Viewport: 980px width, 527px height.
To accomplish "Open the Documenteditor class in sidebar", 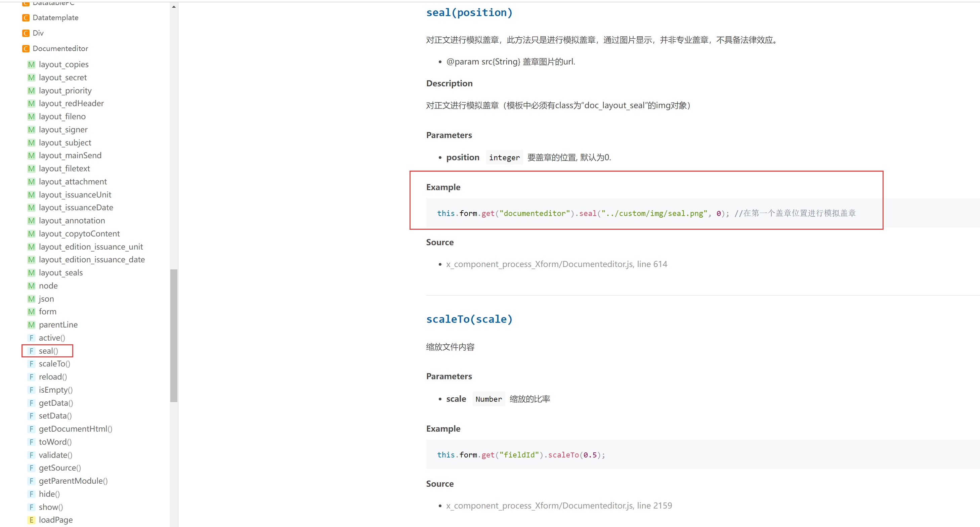I will point(60,49).
